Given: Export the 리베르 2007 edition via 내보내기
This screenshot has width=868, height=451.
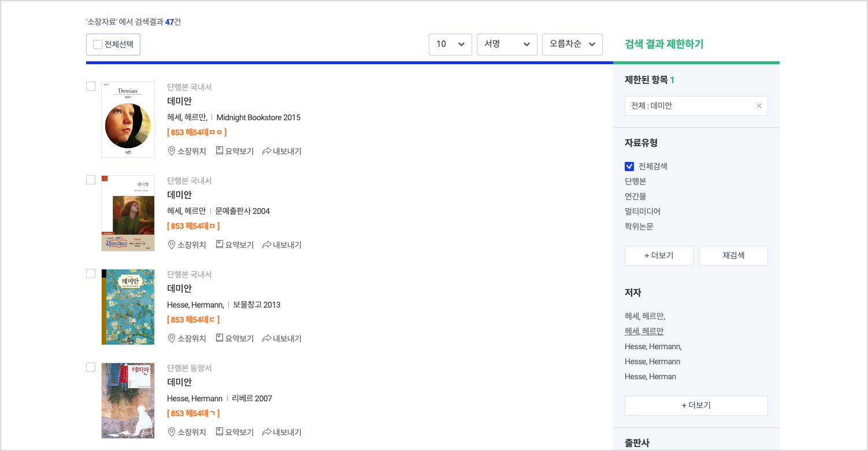Looking at the screenshot, I should coord(282,432).
